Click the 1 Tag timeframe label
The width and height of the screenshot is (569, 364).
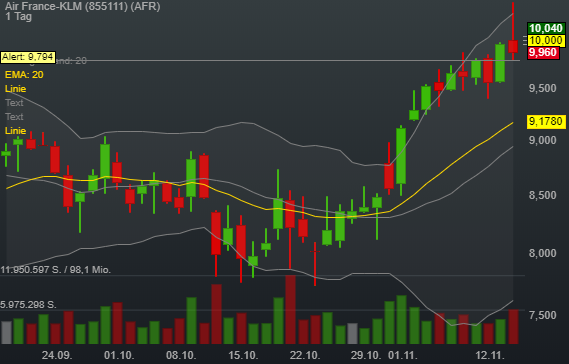18,17
